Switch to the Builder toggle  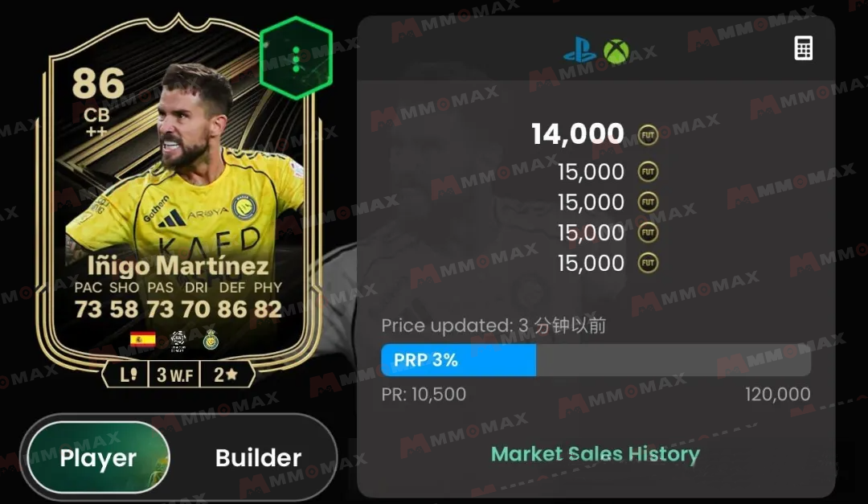pos(258,458)
